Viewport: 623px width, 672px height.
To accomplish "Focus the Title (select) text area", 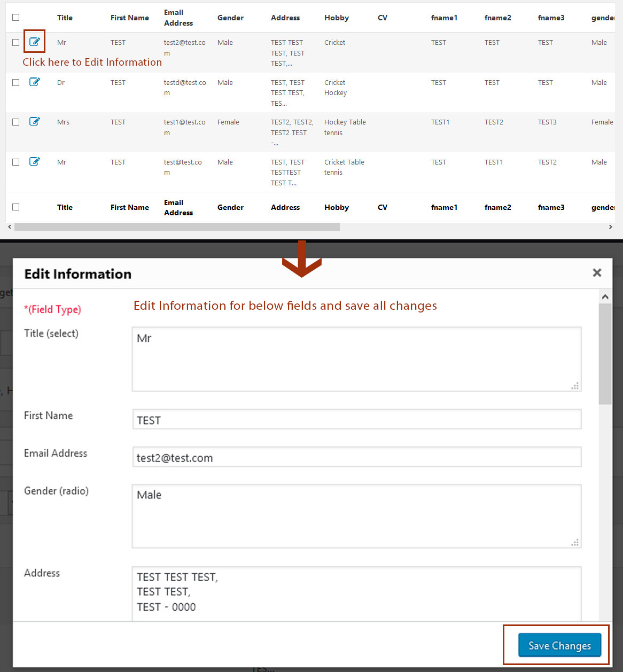I will tap(356, 359).
